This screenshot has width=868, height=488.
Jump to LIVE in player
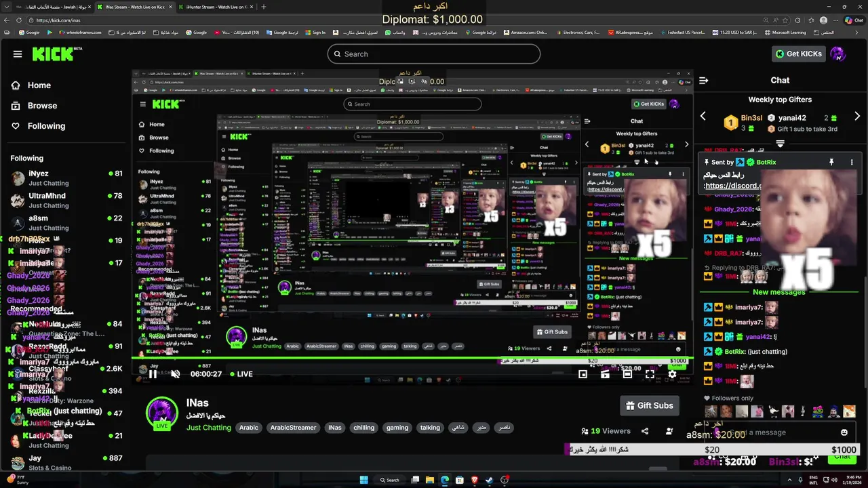click(241, 374)
